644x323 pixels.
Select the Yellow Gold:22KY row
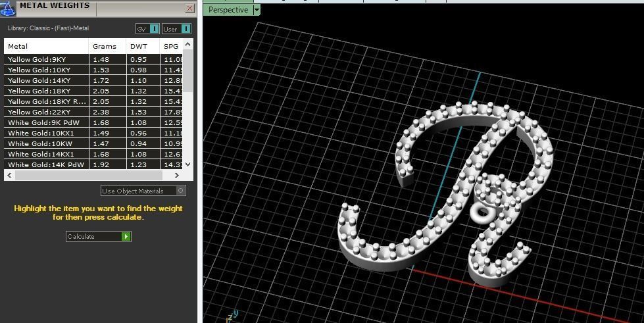tap(93, 112)
